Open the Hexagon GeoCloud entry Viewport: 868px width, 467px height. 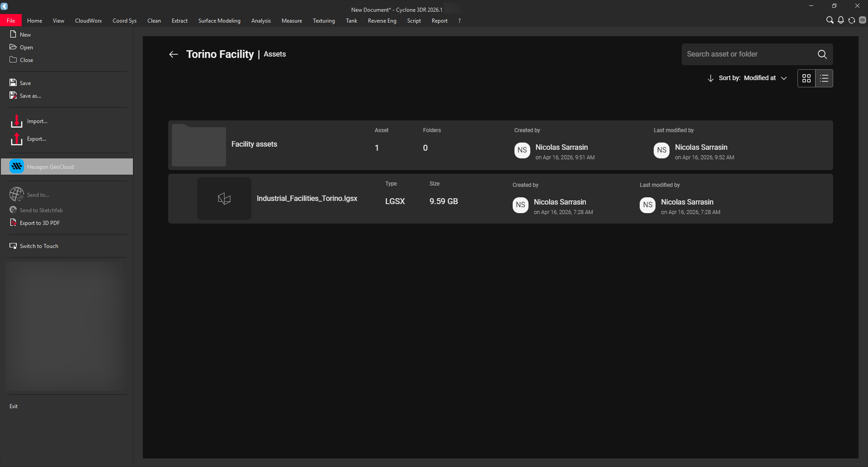pos(67,167)
